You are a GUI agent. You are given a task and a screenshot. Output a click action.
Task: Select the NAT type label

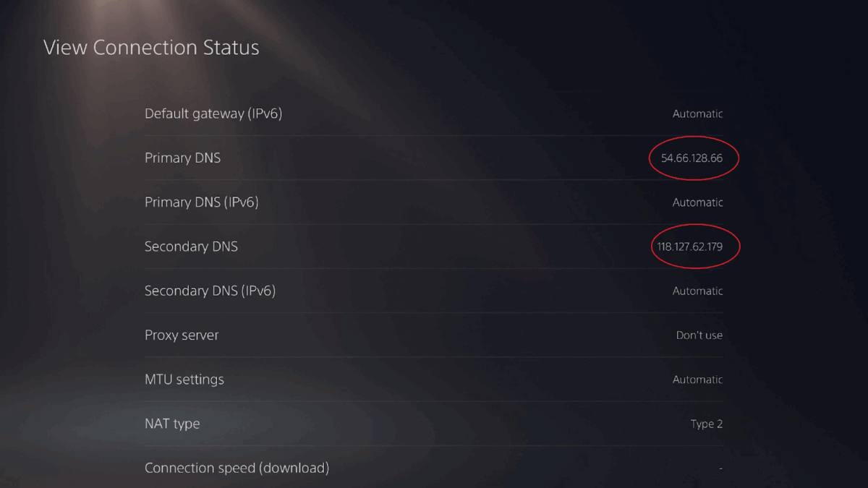point(172,424)
